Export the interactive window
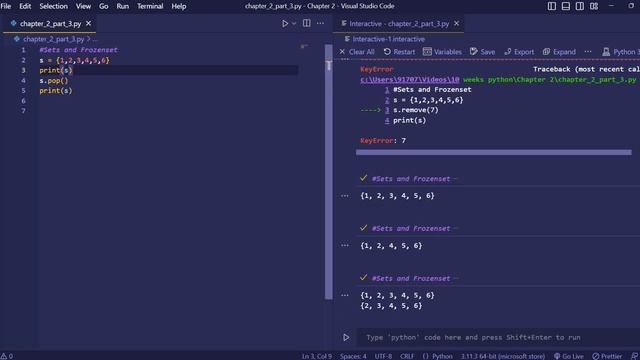 [519, 52]
